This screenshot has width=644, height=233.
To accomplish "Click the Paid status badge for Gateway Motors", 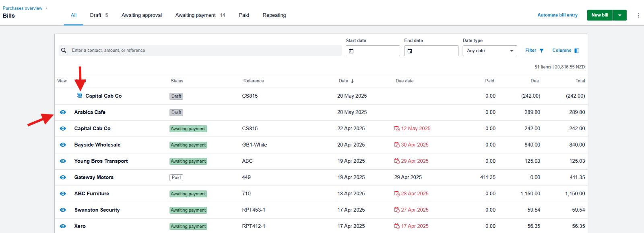I will pyautogui.click(x=176, y=178).
